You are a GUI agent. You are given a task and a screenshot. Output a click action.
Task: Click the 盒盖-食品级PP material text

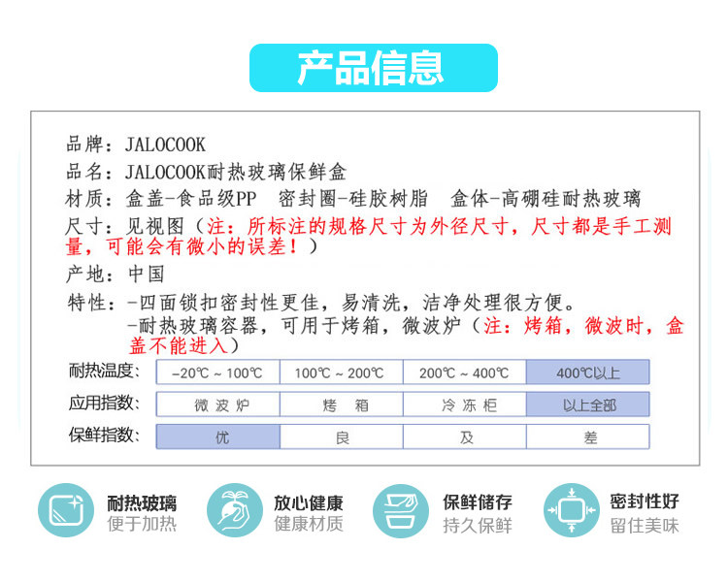pos(191,199)
